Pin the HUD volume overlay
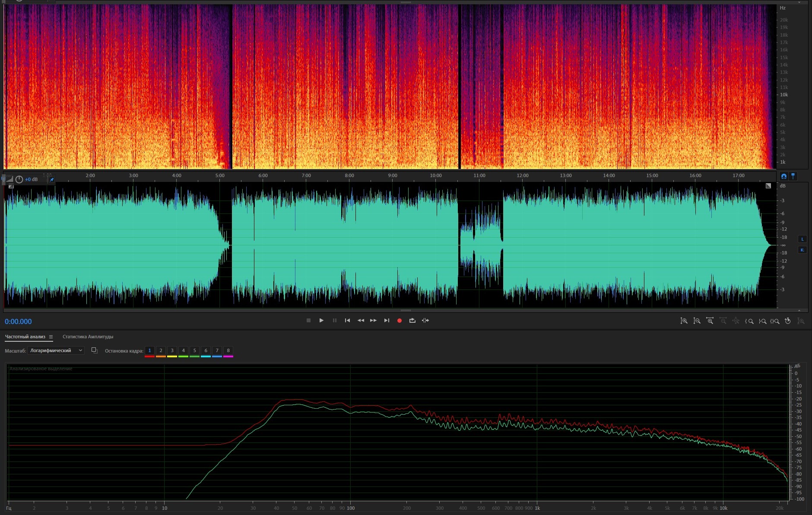The image size is (812, 515). click(51, 180)
